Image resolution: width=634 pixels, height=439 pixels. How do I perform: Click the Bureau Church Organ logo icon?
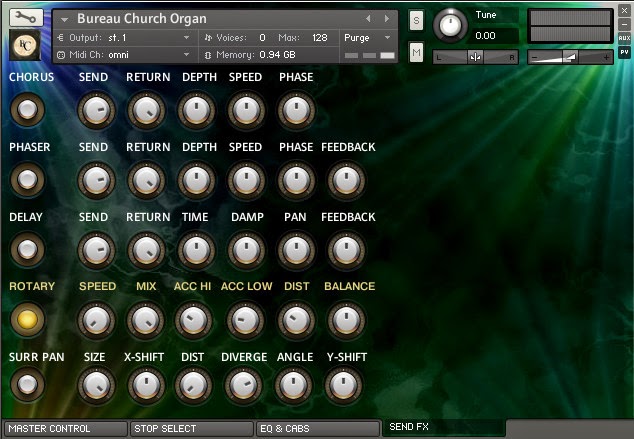pyautogui.click(x=25, y=46)
